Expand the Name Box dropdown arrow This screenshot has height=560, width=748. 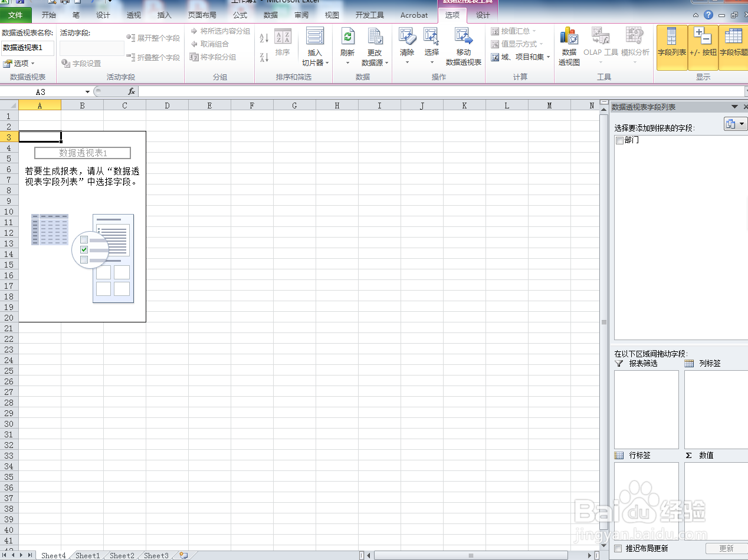87,92
